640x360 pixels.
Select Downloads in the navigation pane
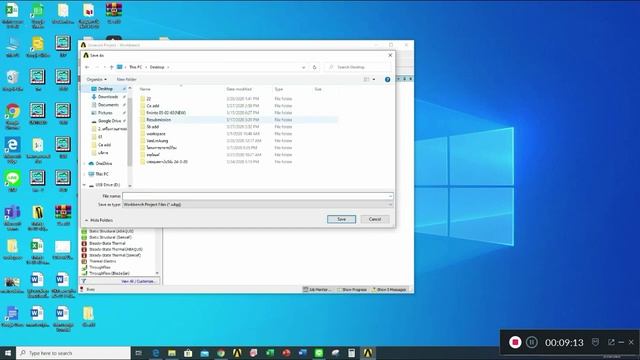108,97
